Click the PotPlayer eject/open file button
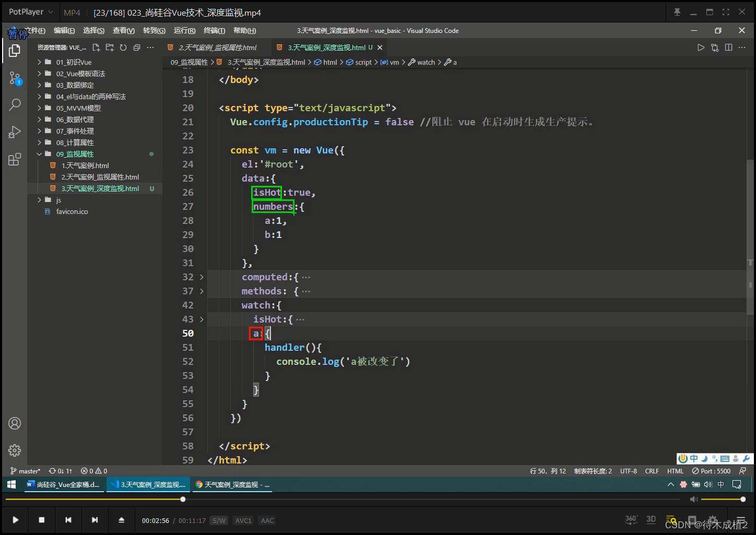 click(121, 520)
